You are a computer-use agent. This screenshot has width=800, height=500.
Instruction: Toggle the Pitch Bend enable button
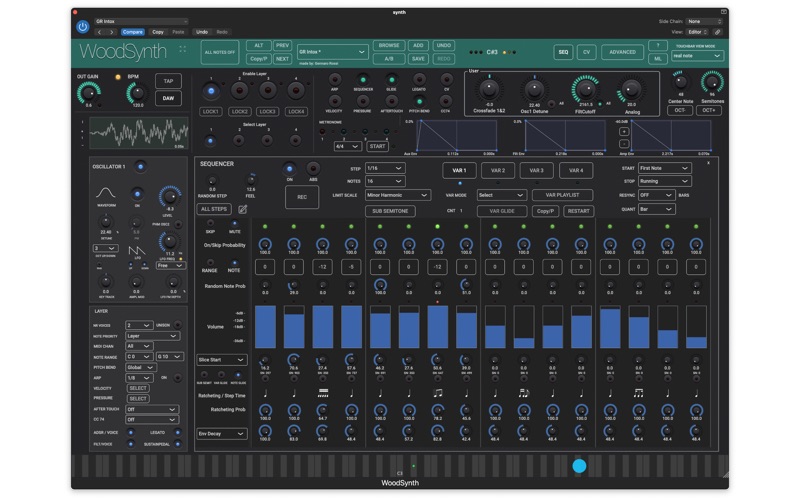click(x=419, y=101)
